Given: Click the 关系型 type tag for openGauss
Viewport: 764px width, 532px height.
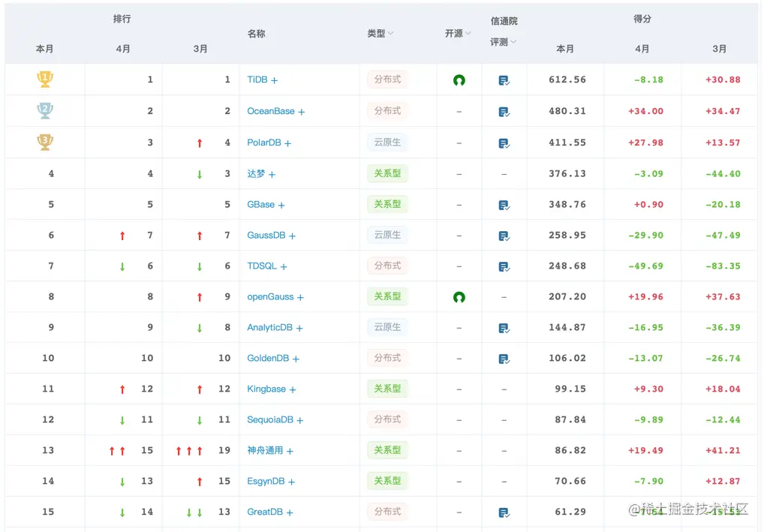Looking at the screenshot, I should tap(387, 296).
